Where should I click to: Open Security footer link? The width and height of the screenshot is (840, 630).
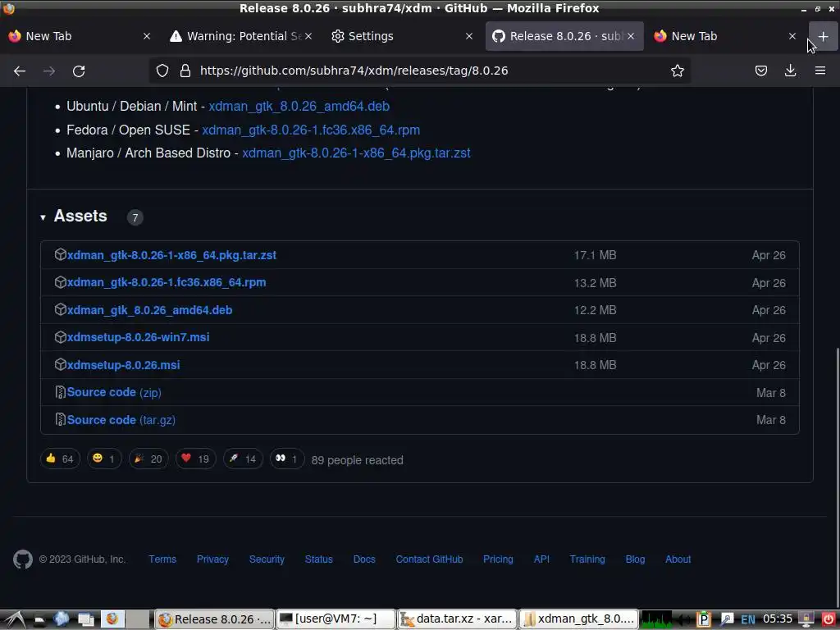tap(267, 559)
